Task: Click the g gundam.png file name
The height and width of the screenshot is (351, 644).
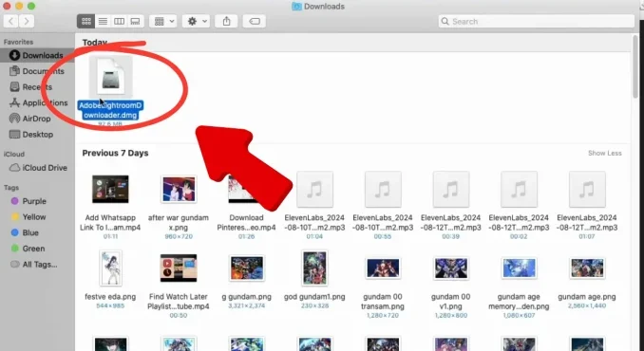Action: tap(246, 297)
